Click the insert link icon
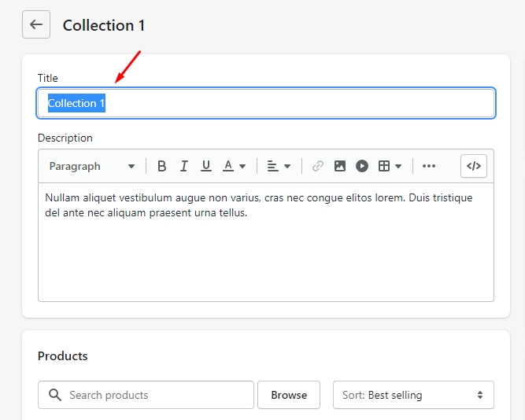 pyautogui.click(x=318, y=166)
